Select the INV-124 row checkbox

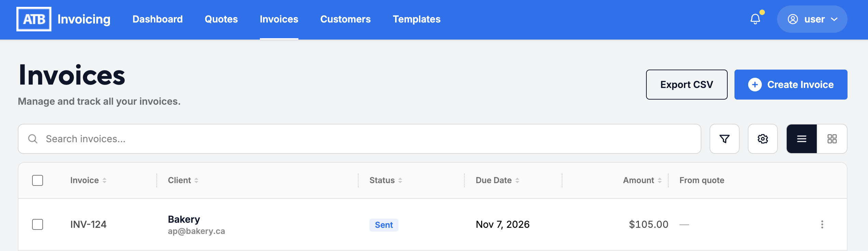click(x=38, y=224)
